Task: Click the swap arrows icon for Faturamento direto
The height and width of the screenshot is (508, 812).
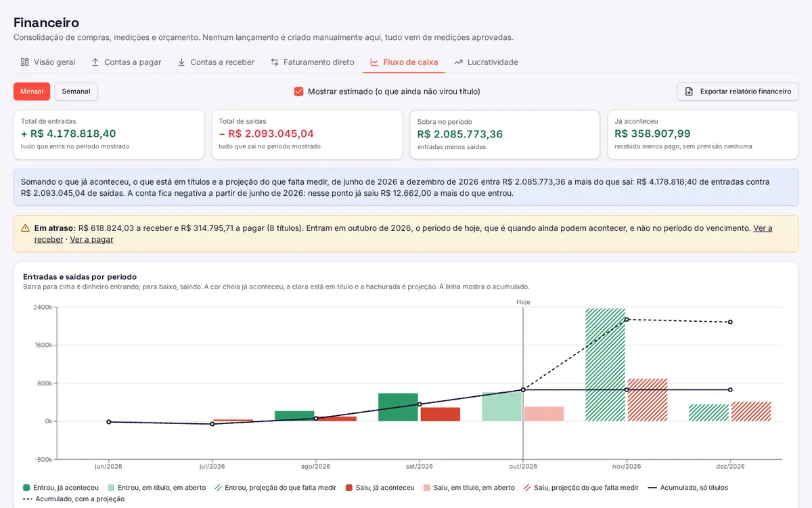Action: click(275, 62)
